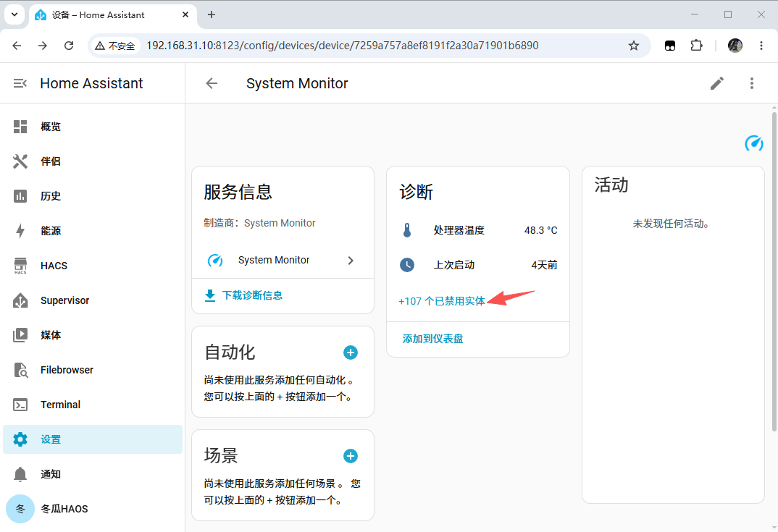Screen dimensions: 778x532
Task: Click the 4天前 last boot value
Action: [x=544, y=265]
